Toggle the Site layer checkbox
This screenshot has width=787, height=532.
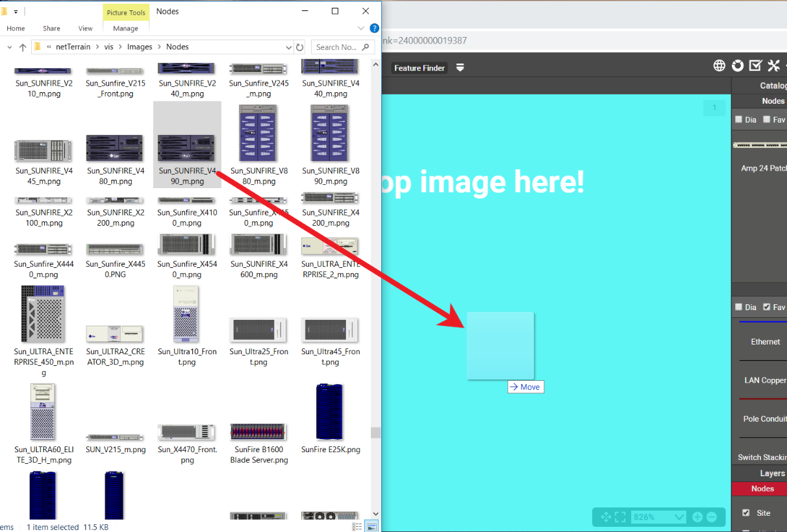pos(745,513)
